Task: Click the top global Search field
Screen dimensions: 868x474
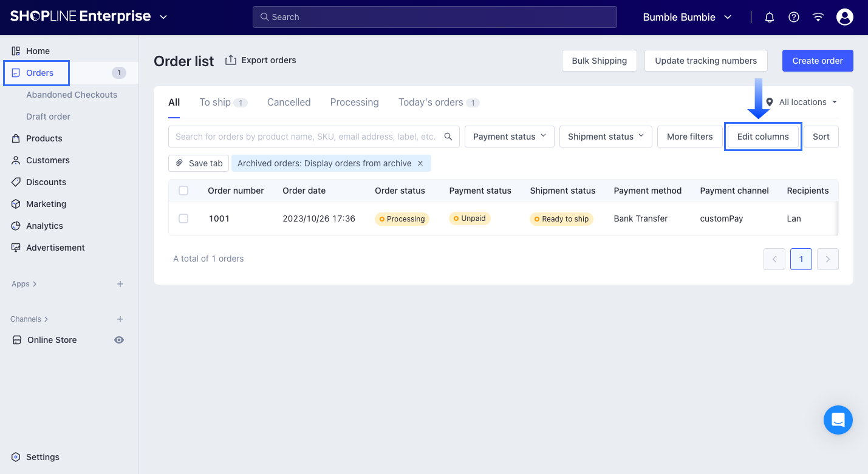Action: (x=434, y=17)
